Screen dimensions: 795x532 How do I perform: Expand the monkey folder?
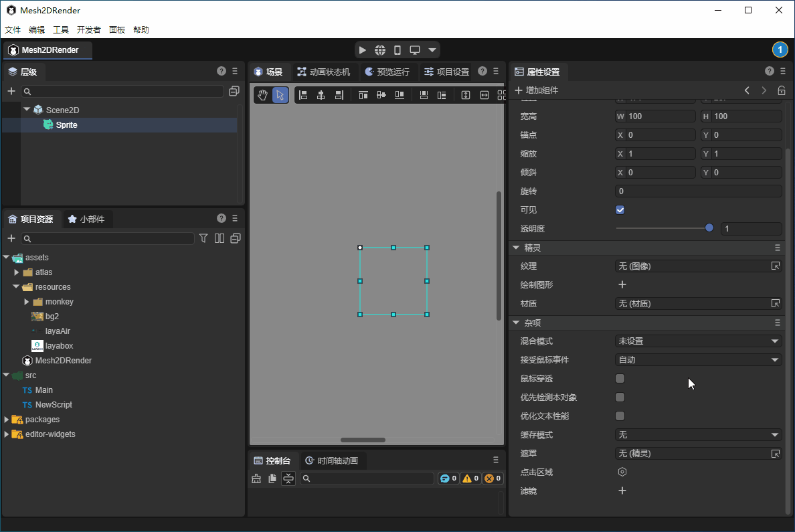[x=27, y=302]
